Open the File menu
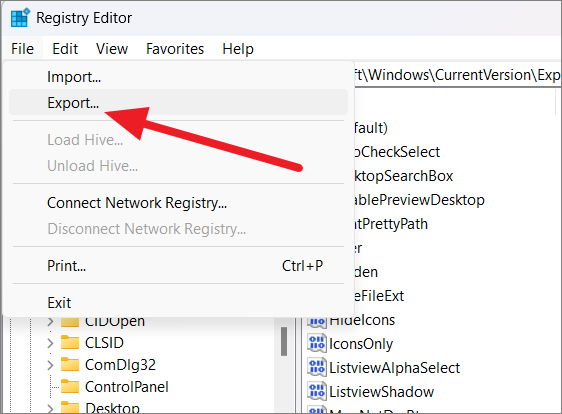 click(22, 49)
